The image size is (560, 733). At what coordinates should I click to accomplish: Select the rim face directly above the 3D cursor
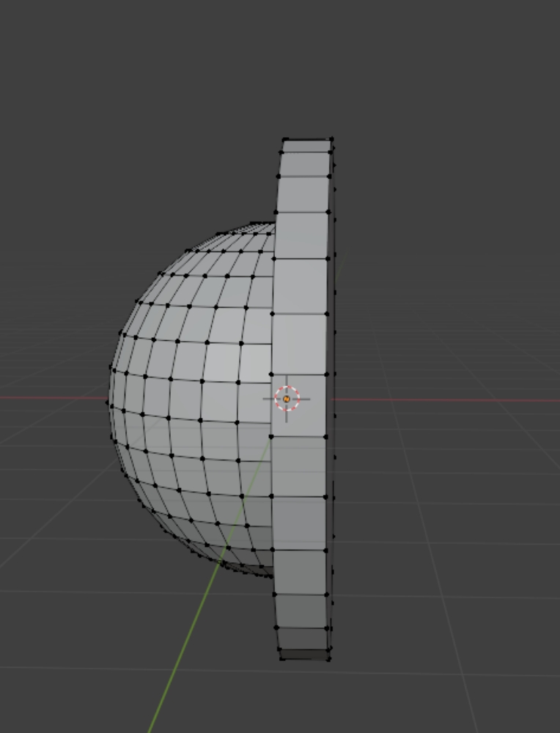tap(300, 343)
